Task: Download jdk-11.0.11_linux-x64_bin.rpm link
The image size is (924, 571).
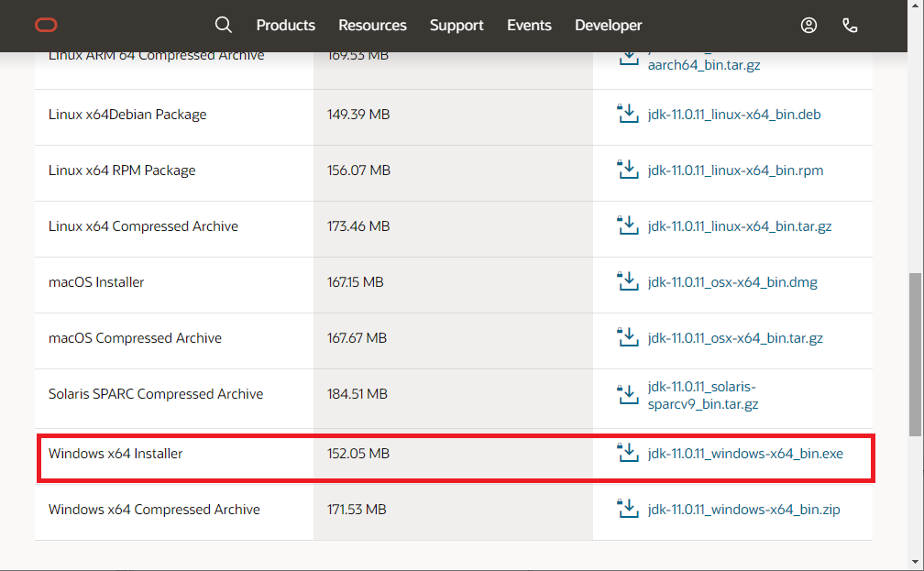Action: [735, 170]
